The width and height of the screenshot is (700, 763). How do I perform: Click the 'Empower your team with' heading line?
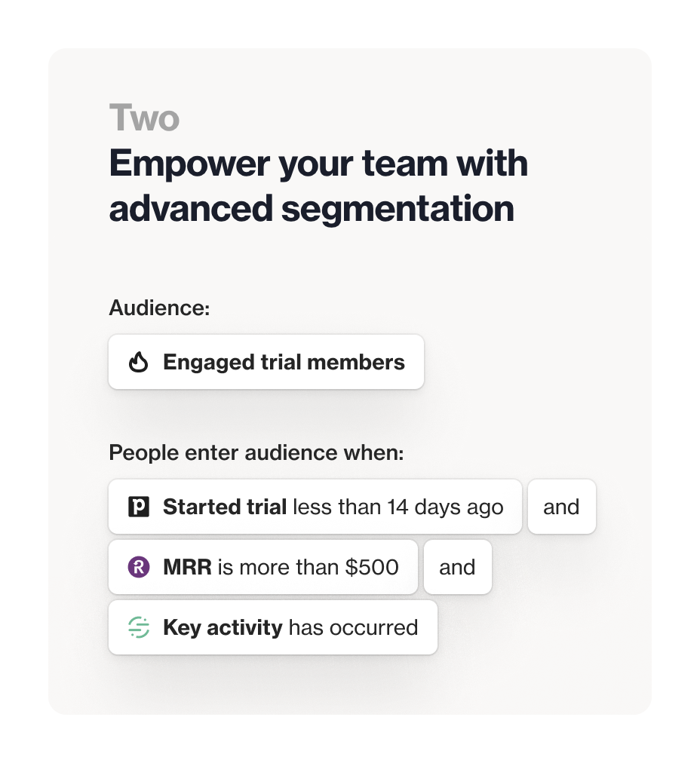318,164
